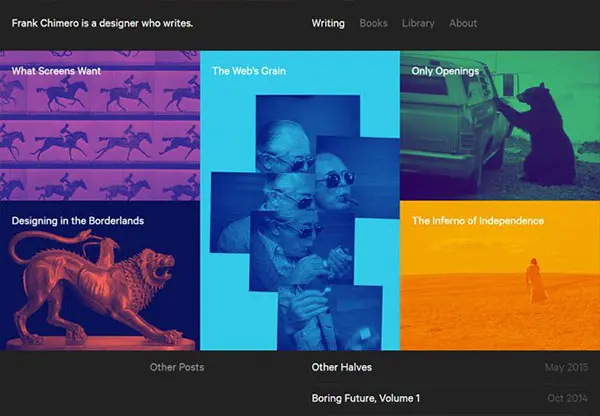The width and height of the screenshot is (600, 416).
Task: Open the Boring Future, Volume 1 post
Action: click(x=366, y=398)
